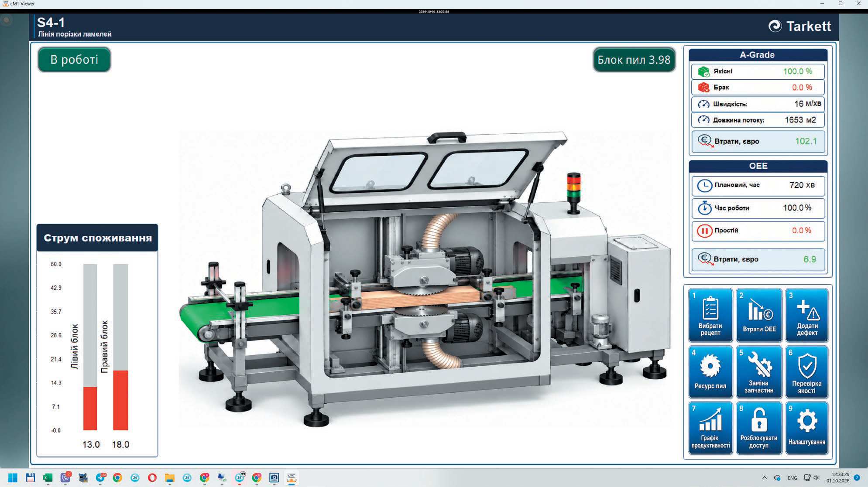Viewport: 868px width, 487px height.
Task: Select the Брак 0.0 % row
Action: (x=758, y=87)
